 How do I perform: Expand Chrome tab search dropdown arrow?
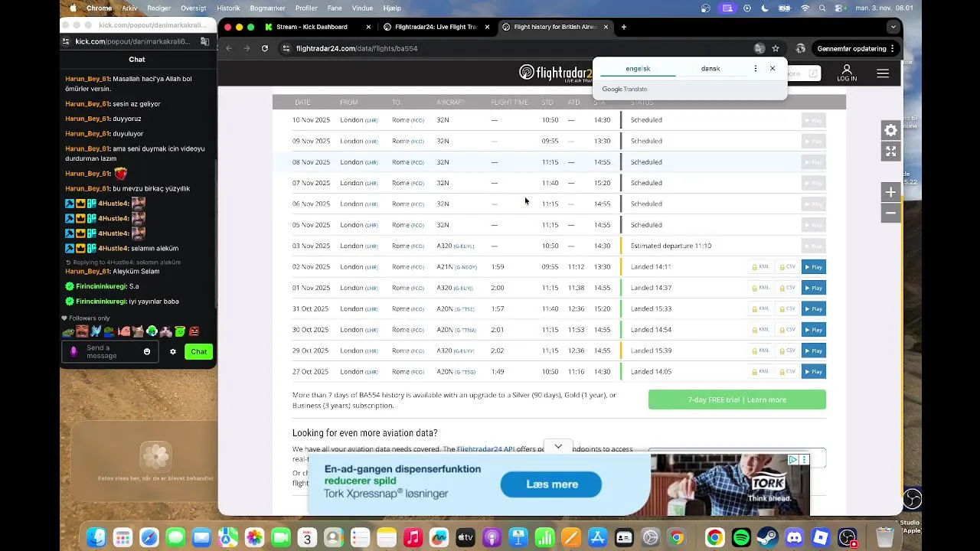pos(893,27)
